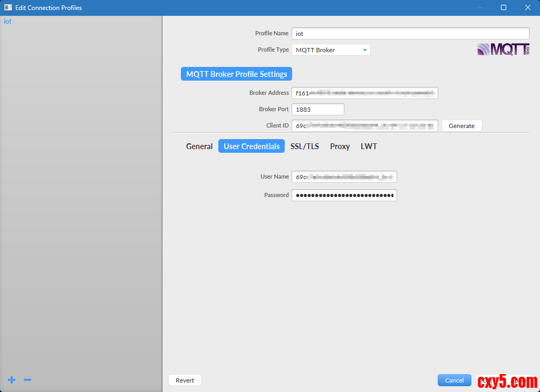Focus the Broker Address field
Viewport: 540px width, 392px height.
point(365,93)
